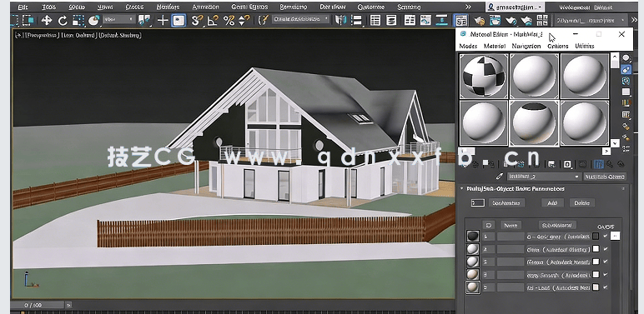Click the Material Editor toolbar icon
Viewport: 644px width, 314px height.
(x=461, y=20)
